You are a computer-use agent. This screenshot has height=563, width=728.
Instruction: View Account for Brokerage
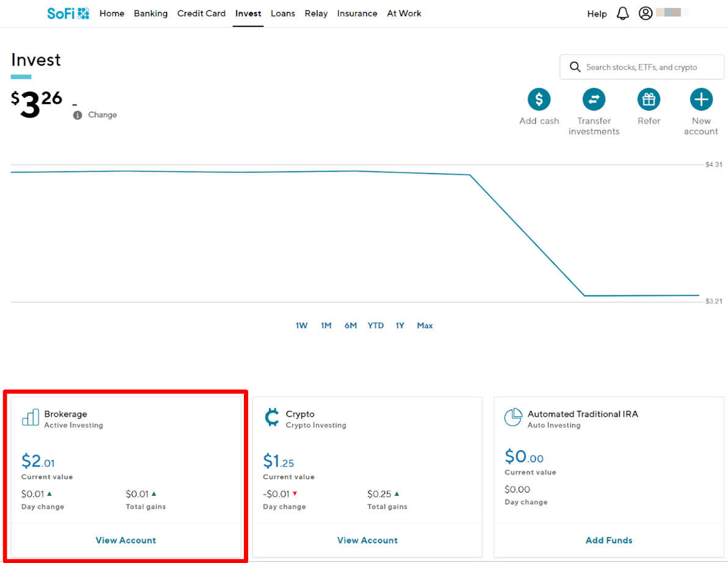click(126, 540)
